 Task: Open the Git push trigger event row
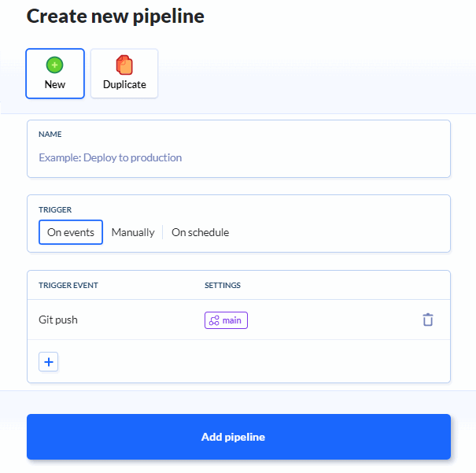point(58,320)
